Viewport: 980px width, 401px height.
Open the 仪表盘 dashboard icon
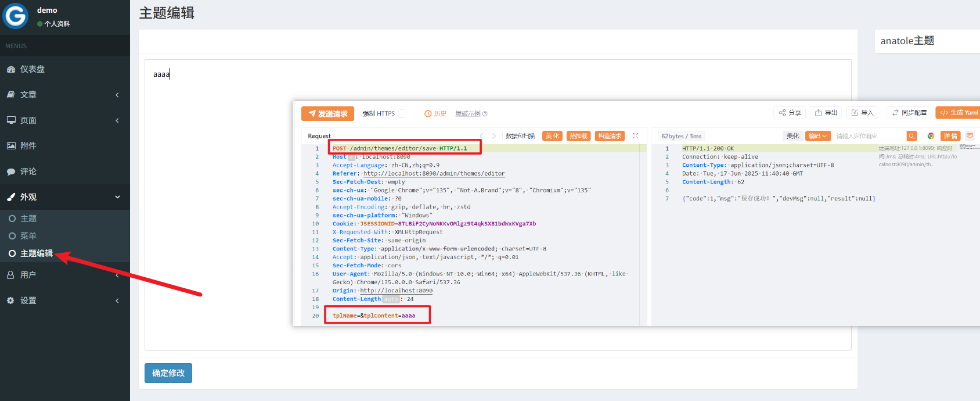pos(11,69)
